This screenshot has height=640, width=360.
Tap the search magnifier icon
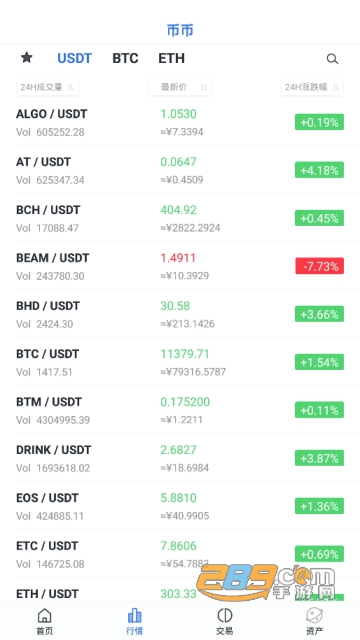[332, 59]
